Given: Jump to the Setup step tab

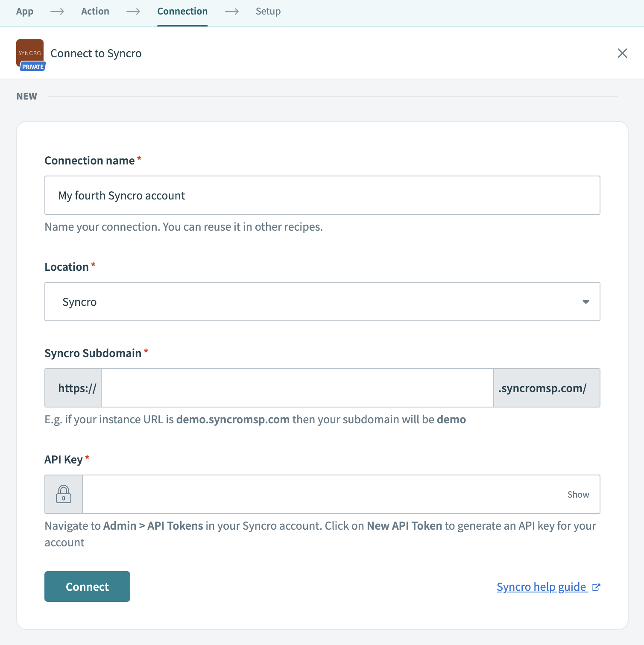Looking at the screenshot, I should pyautogui.click(x=268, y=12).
